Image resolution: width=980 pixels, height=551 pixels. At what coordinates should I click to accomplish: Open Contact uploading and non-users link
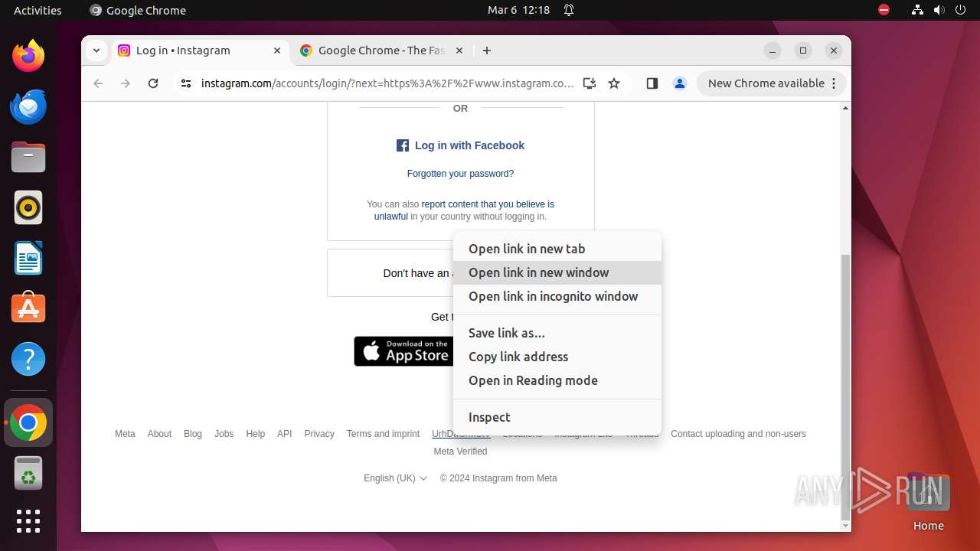[738, 434]
